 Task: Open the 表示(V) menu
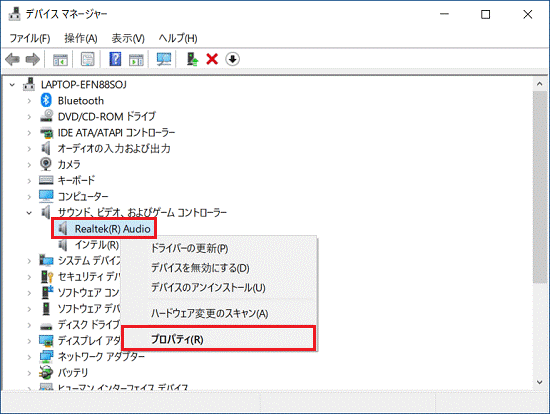[x=128, y=38]
